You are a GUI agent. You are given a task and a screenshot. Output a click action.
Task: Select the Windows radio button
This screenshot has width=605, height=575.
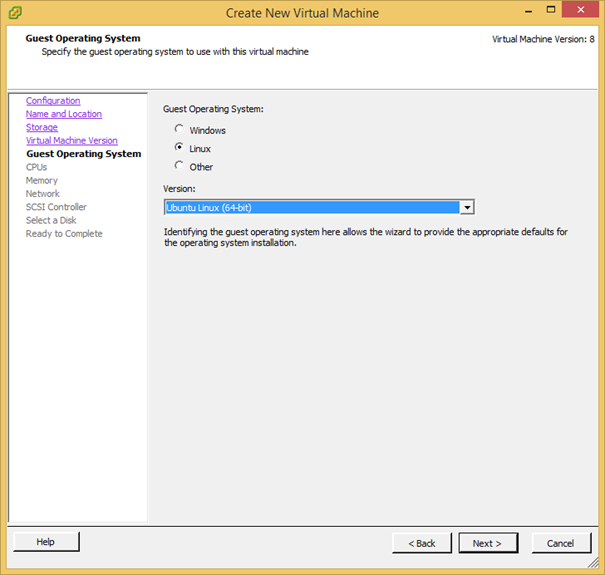tap(179, 129)
